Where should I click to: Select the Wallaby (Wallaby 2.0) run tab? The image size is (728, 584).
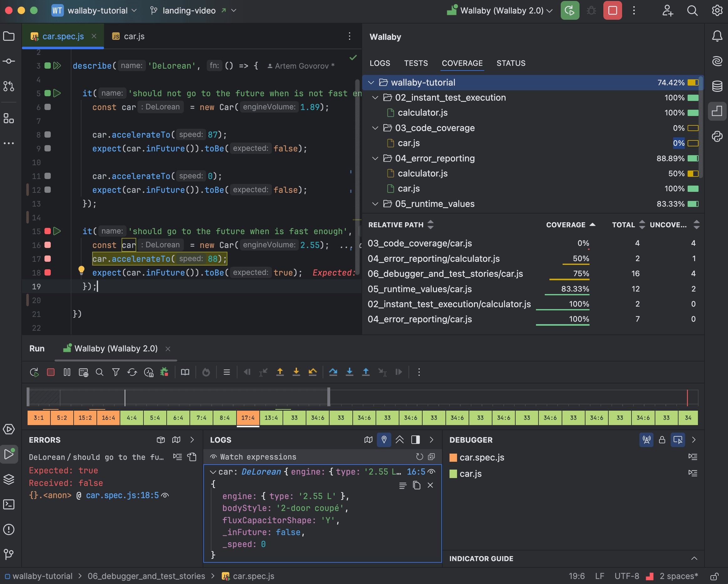coord(116,349)
